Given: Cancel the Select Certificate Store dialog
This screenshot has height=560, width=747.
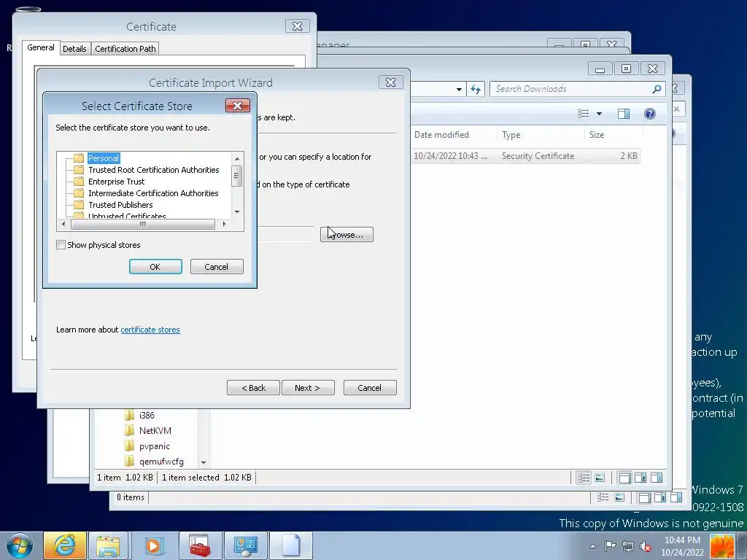Looking at the screenshot, I should click(x=217, y=267).
